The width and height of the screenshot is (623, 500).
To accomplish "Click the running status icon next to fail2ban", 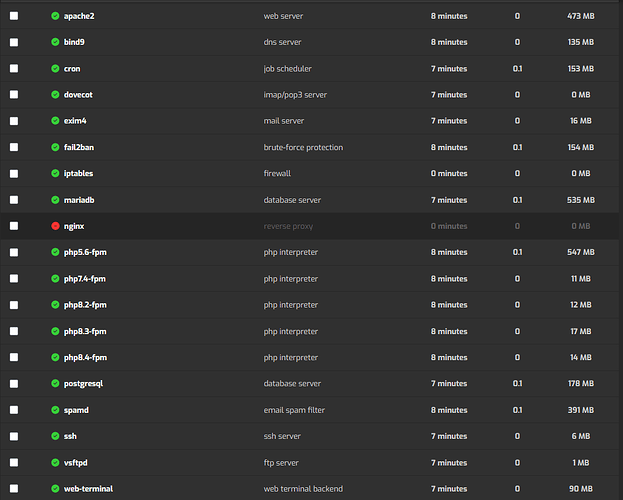I will [55, 147].
